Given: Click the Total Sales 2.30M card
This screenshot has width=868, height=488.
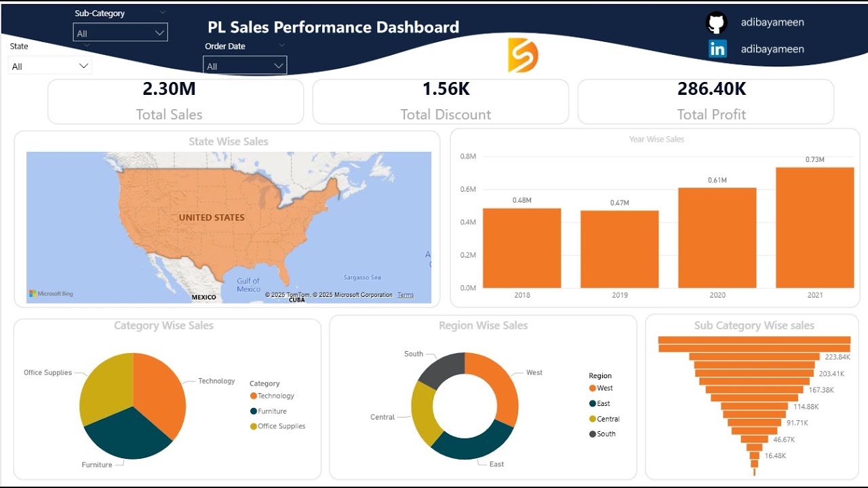Looking at the screenshot, I should coord(176,102).
